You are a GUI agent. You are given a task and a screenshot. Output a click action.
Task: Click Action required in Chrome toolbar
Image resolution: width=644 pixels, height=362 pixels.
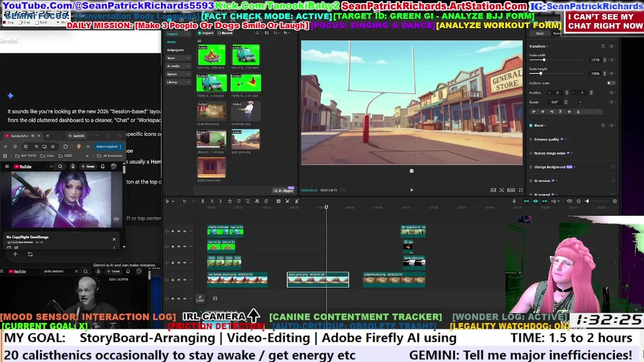point(108,146)
